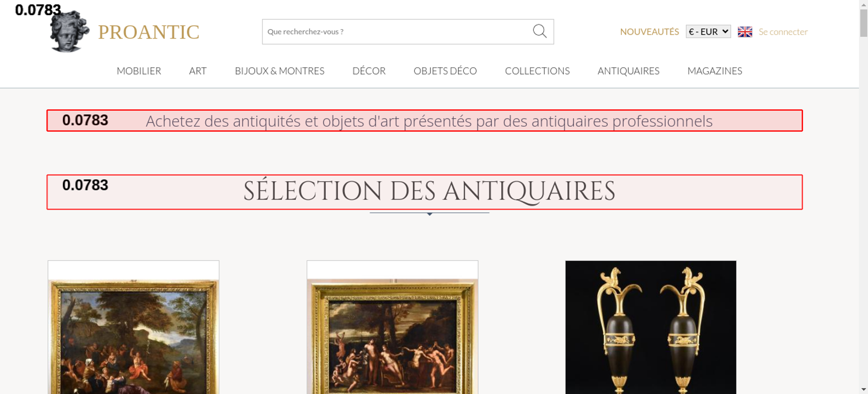
Task: Open the € - EUR currency dropdown
Action: (708, 32)
